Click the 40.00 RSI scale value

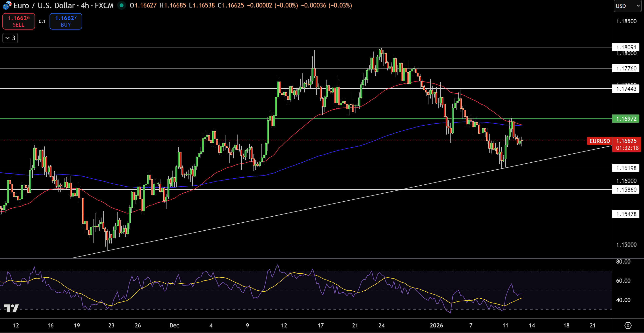click(x=623, y=300)
